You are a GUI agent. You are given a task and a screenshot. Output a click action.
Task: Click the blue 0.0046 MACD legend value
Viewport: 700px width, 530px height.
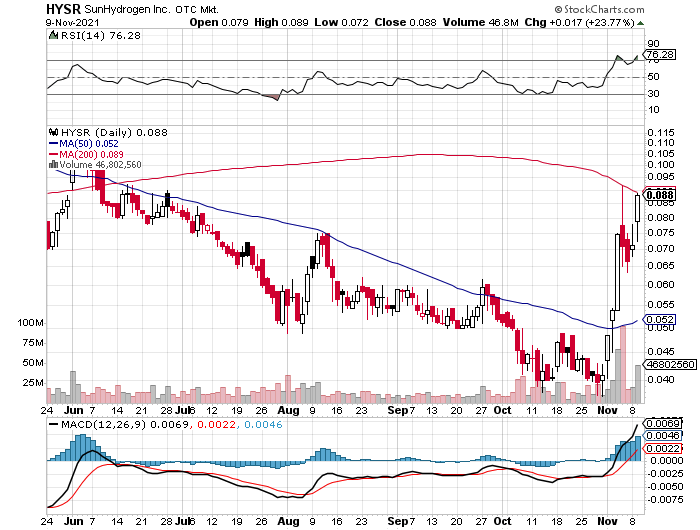coord(263,425)
